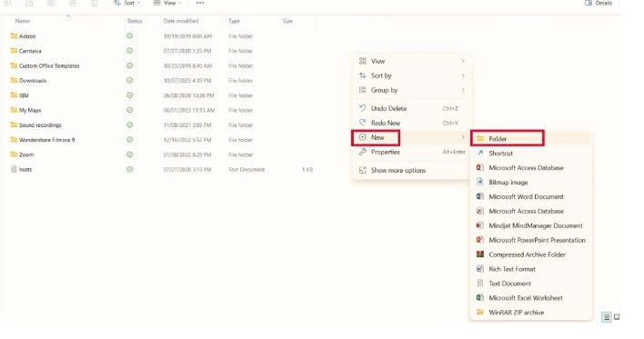
Task: Sort by Date modified column header
Action: click(181, 21)
